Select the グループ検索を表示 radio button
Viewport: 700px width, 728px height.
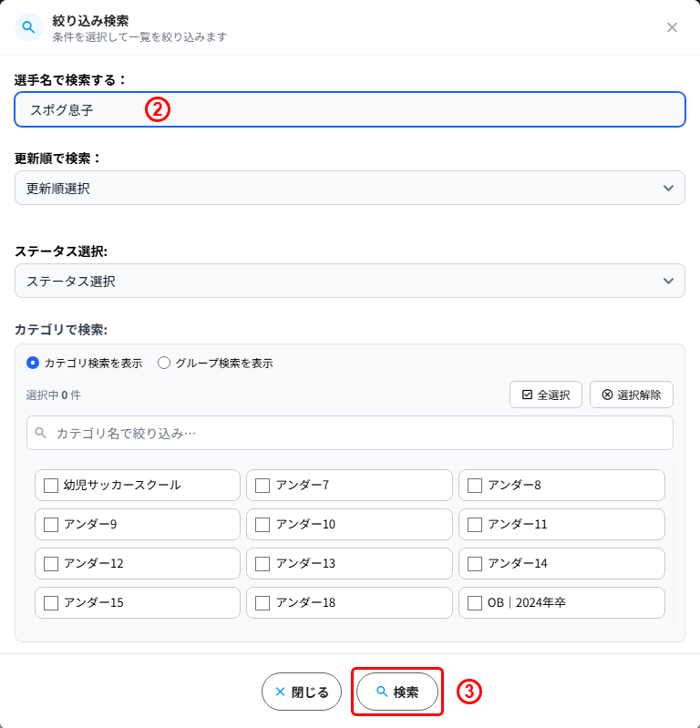164,363
